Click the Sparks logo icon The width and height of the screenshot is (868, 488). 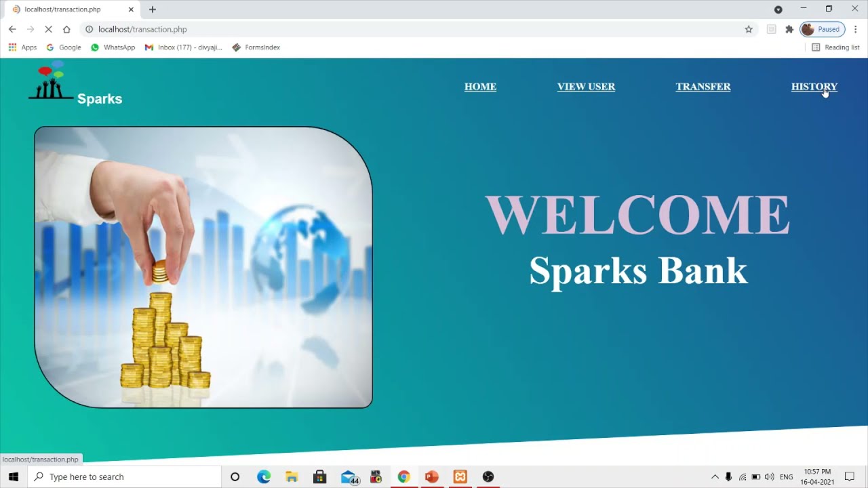point(52,81)
